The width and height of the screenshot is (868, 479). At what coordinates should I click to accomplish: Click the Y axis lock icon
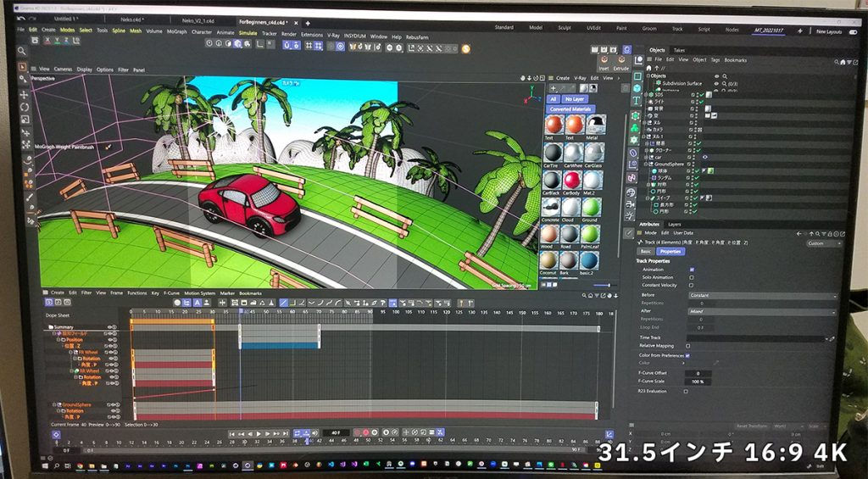point(57,41)
